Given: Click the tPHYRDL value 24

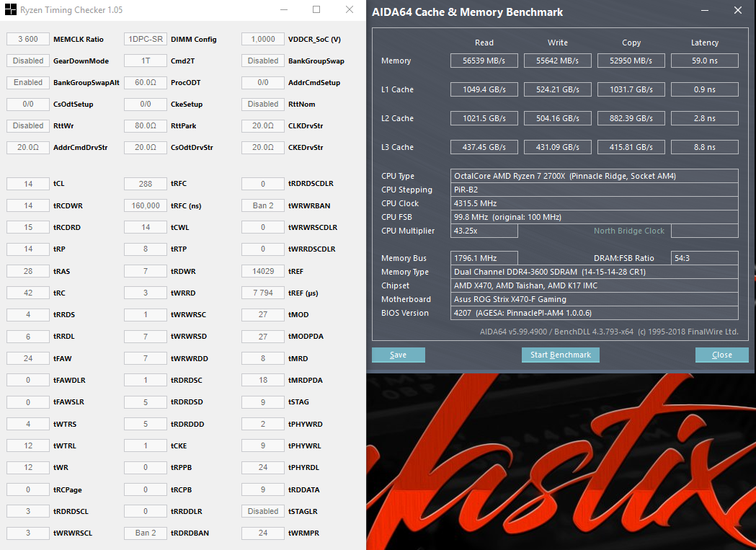Looking at the screenshot, I should (263, 468).
